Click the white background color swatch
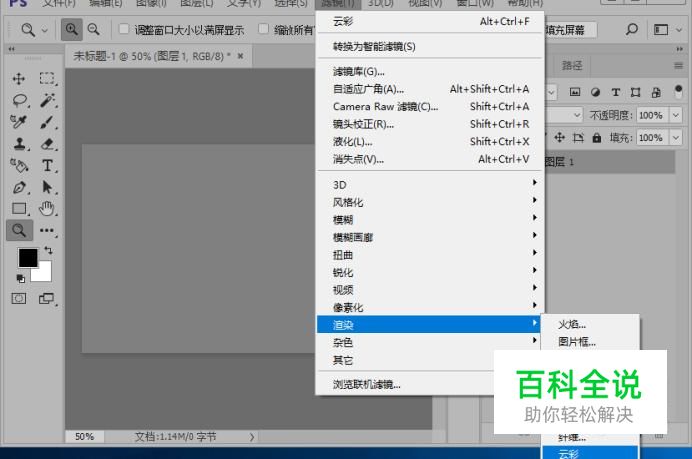This screenshot has height=459, width=692. coord(44,274)
